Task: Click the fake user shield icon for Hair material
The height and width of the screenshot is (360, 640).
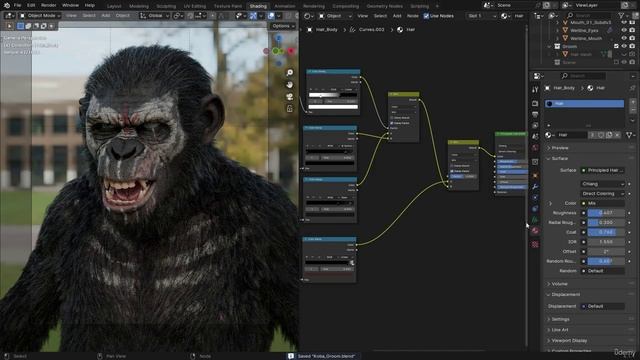Action: click(x=601, y=135)
